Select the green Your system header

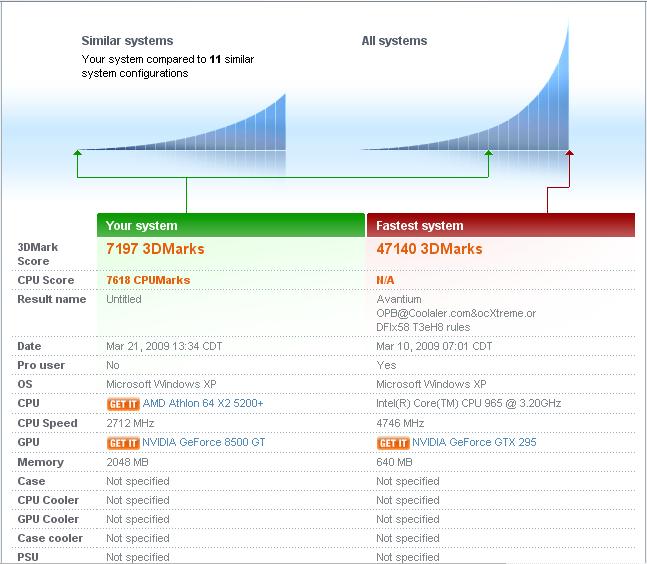coord(231,225)
